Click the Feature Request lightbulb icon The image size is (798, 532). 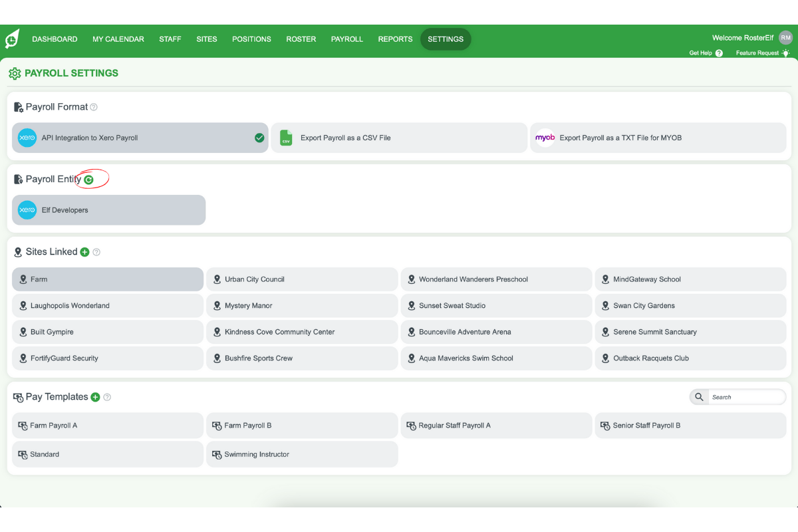pyautogui.click(x=786, y=53)
